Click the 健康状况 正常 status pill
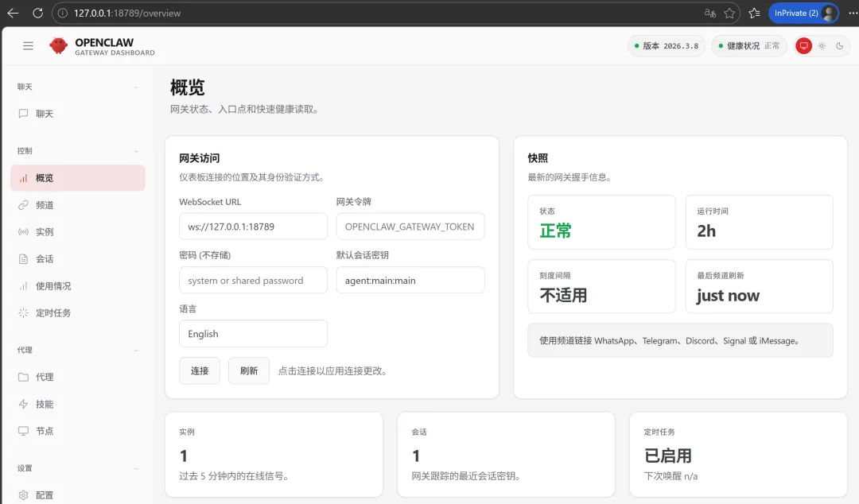 click(x=749, y=46)
